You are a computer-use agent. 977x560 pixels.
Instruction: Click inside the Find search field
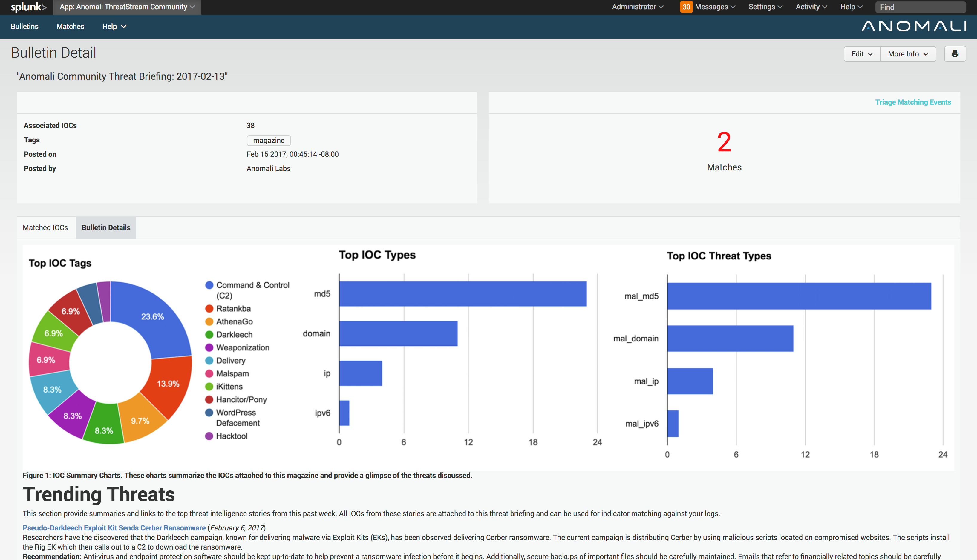click(921, 7)
